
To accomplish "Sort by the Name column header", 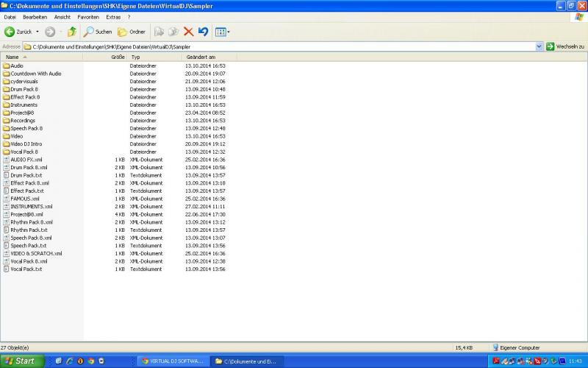I will point(41,57).
